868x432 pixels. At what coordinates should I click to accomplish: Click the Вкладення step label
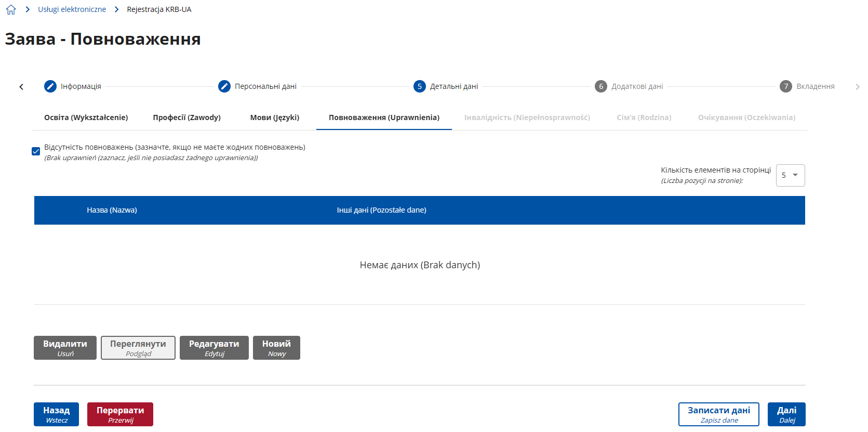pyautogui.click(x=816, y=86)
